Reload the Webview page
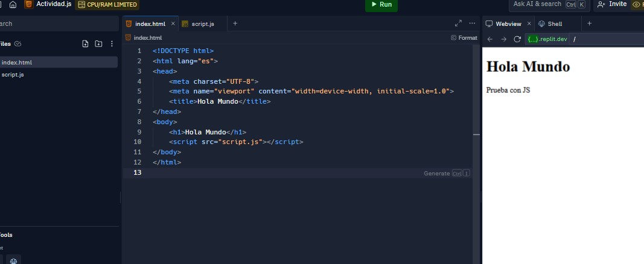Screen dimensions: 644x264 point(517,39)
